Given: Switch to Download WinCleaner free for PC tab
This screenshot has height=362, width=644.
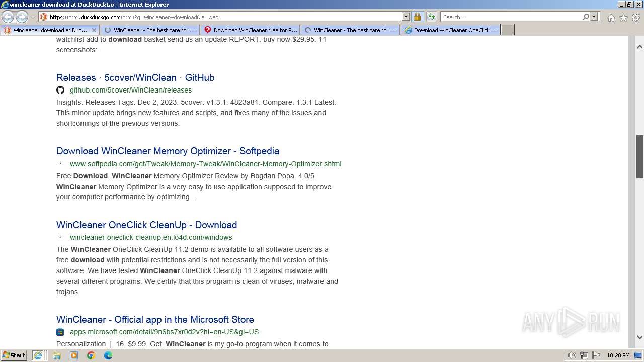Looking at the screenshot, I should (250, 30).
